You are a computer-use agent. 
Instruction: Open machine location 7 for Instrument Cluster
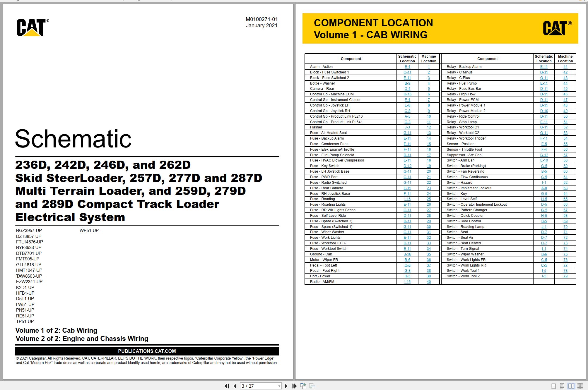(x=429, y=100)
